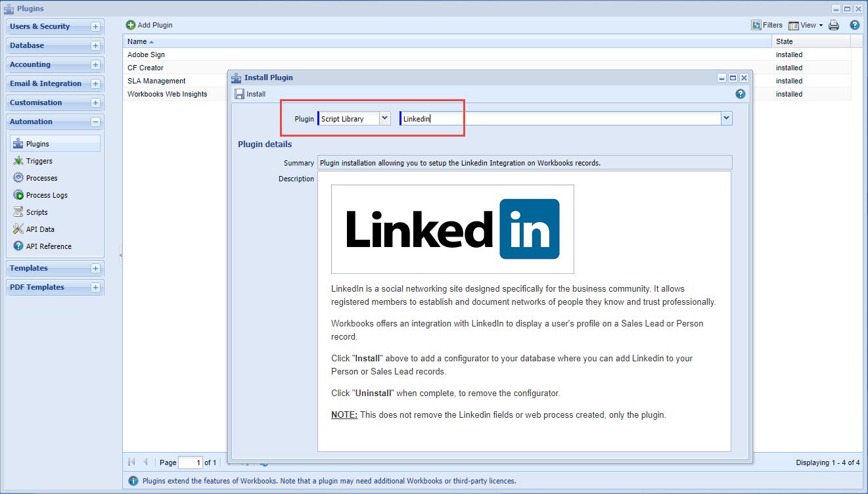
Task: Select the CF Creator plugin row
Action: [x=487, y=68]
